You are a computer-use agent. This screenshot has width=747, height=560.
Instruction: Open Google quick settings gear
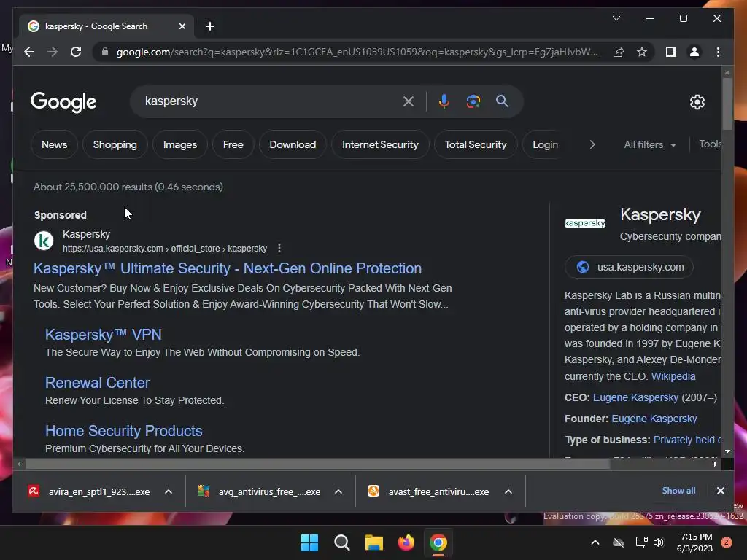click(x=697, y=102)
